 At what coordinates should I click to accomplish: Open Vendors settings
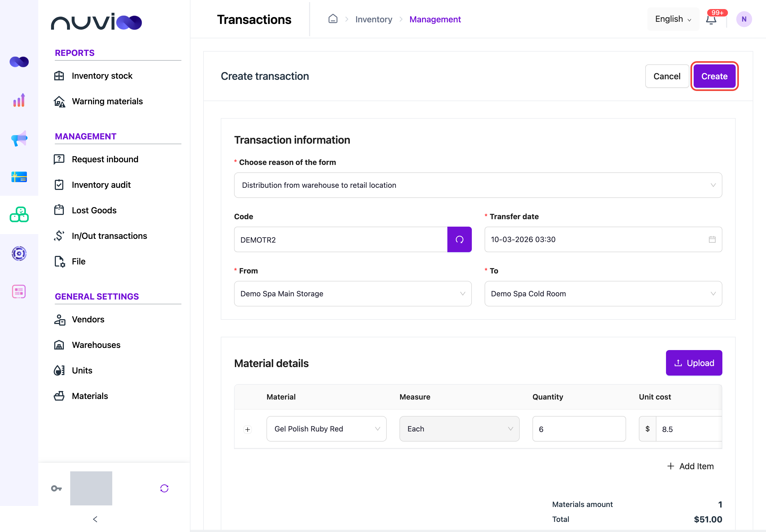coord(88,319)
